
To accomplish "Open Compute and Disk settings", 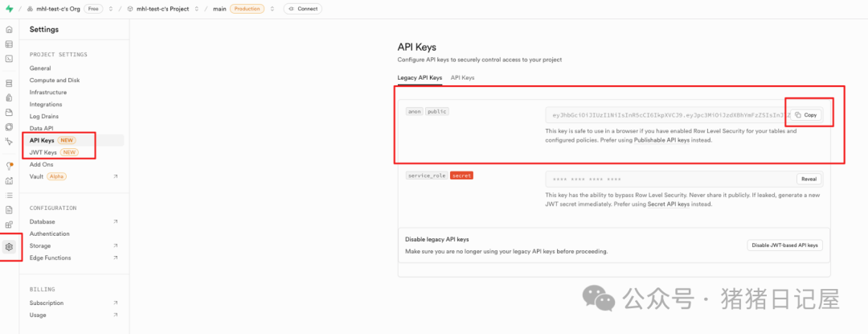I will 55,80.
